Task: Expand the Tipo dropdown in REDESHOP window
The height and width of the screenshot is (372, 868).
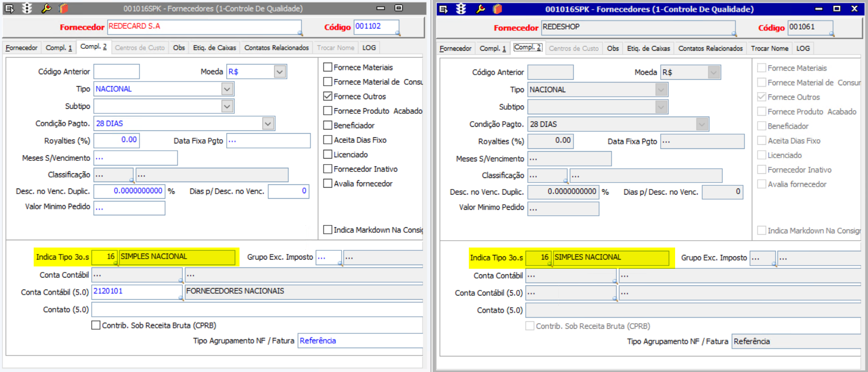Action: (661, 90)
